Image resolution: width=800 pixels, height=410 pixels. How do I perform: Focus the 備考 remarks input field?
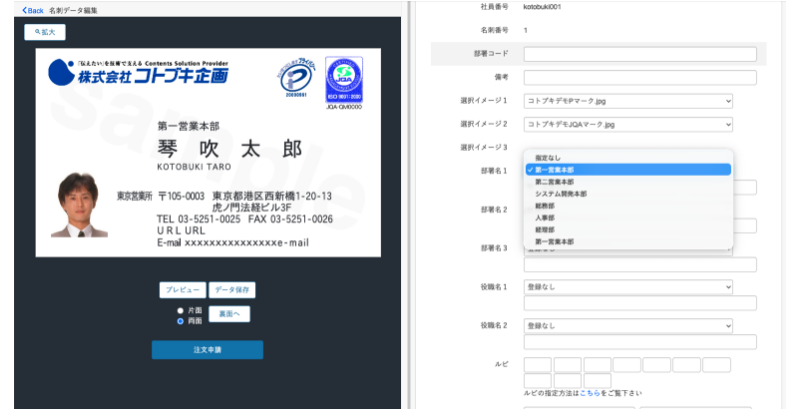tap(640, 78)
